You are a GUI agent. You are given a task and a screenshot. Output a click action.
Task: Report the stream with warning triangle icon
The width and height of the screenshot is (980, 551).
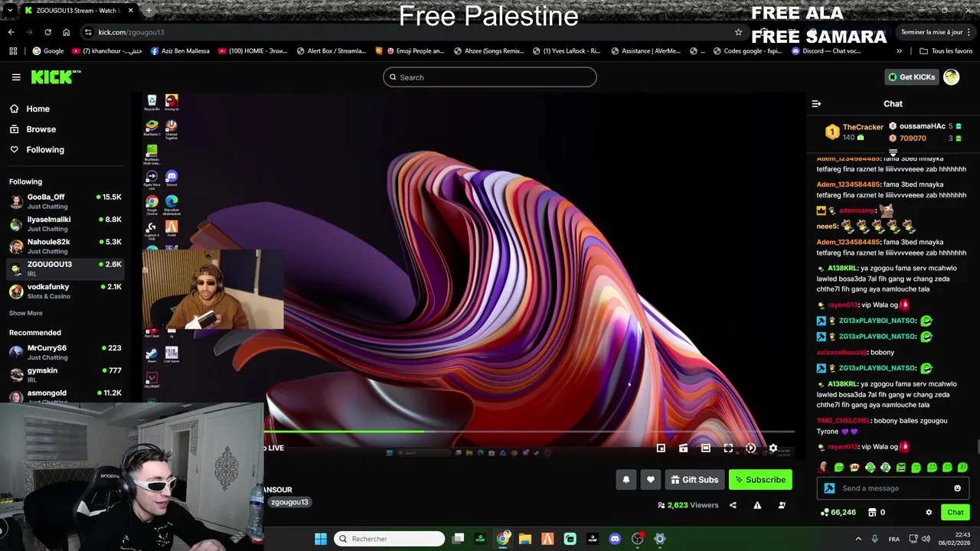pos(757,505)
